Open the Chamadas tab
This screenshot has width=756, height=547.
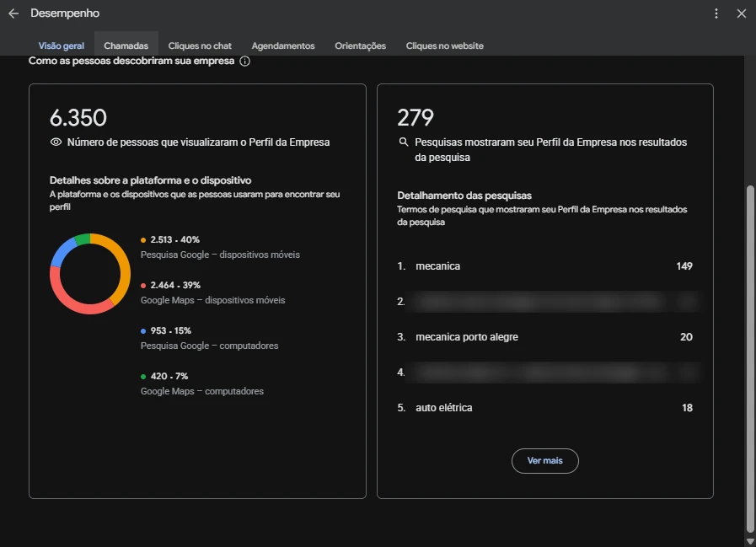(x=126, y=46)
